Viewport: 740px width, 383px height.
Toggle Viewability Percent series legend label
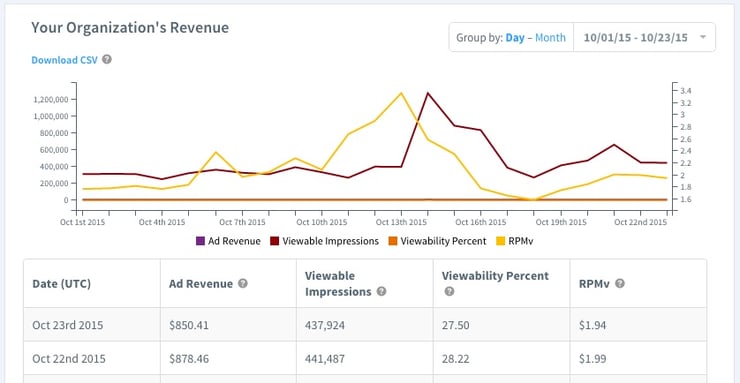pos(443,241)
